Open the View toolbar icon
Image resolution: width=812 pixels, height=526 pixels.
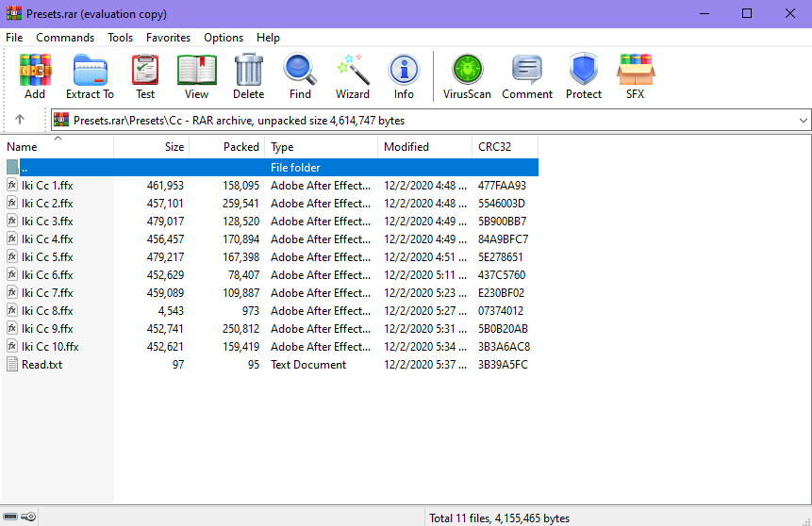(x=197, y=76)
